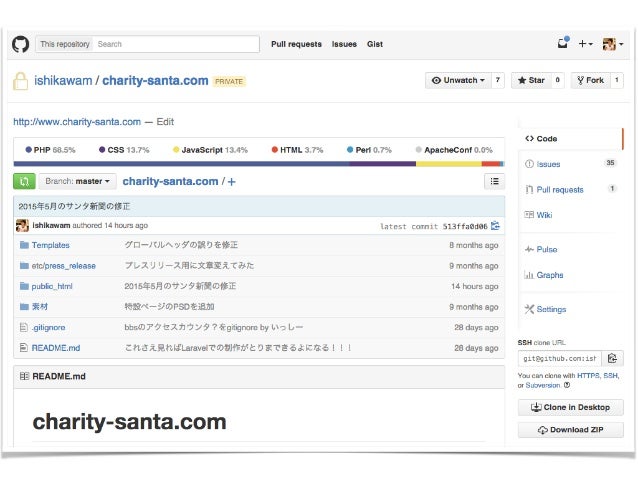Create new file with plus icon
The image size is (638, 479).
click(232, 182)
